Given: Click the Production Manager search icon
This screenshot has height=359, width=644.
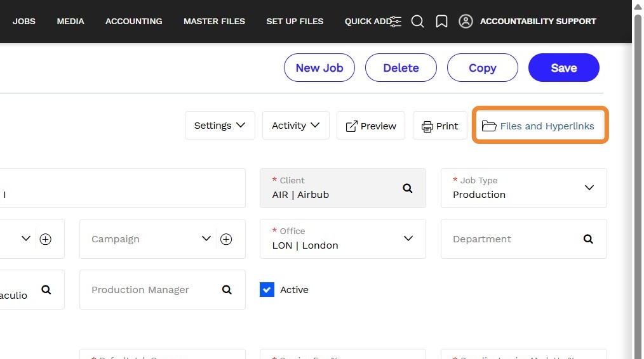Looking at the screenshot, I should pos(227,290).
